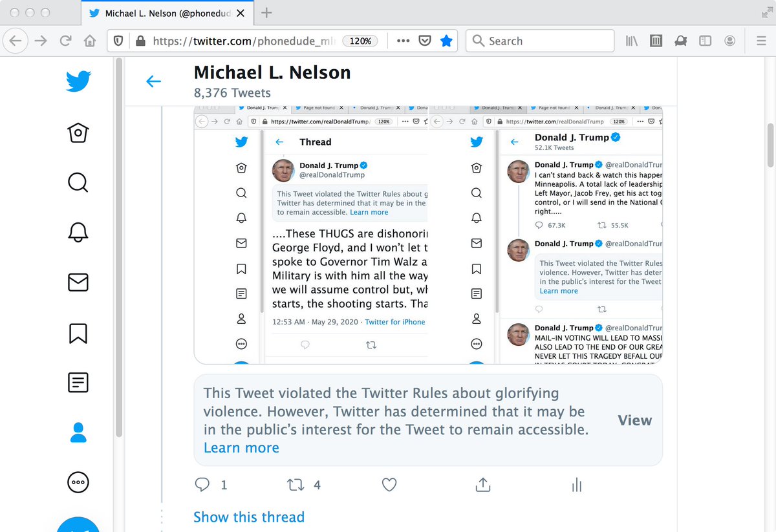Click View to reveal the hidden tweet
Screen dimensions: 776x532
[x=634, y=420]
